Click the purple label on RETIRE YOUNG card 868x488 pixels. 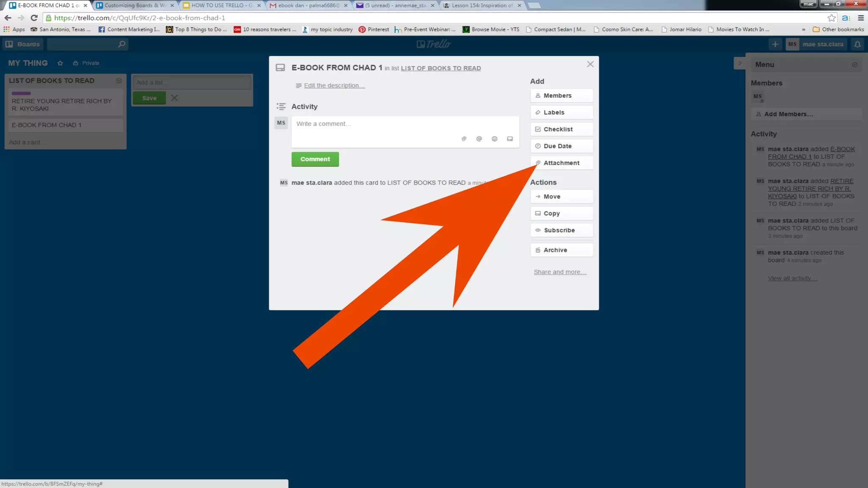click(x=21, y=93)
